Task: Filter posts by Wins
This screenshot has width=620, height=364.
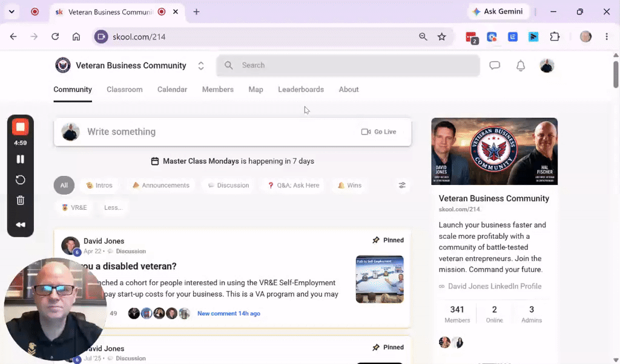Action: pos(349,185)
